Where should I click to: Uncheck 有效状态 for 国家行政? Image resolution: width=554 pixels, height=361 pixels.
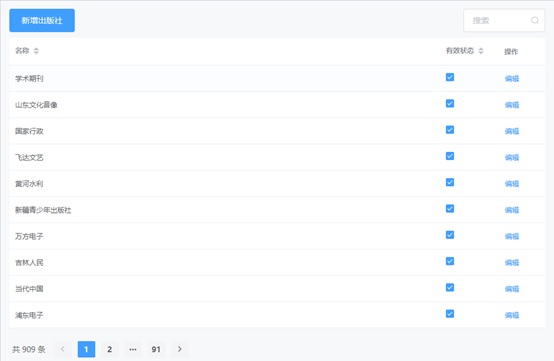coord(450,130)
